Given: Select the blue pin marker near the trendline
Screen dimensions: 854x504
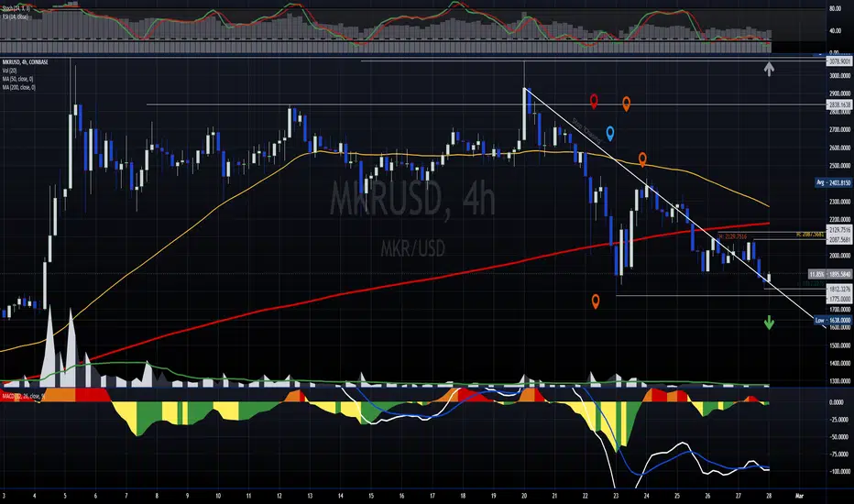Looking at the screenshot, I should pos(610,133).
